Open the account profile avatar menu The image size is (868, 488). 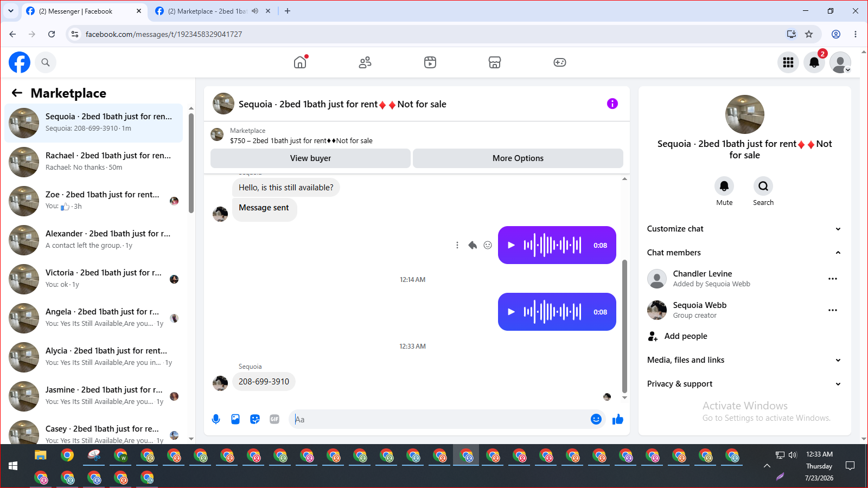(840, 62)
